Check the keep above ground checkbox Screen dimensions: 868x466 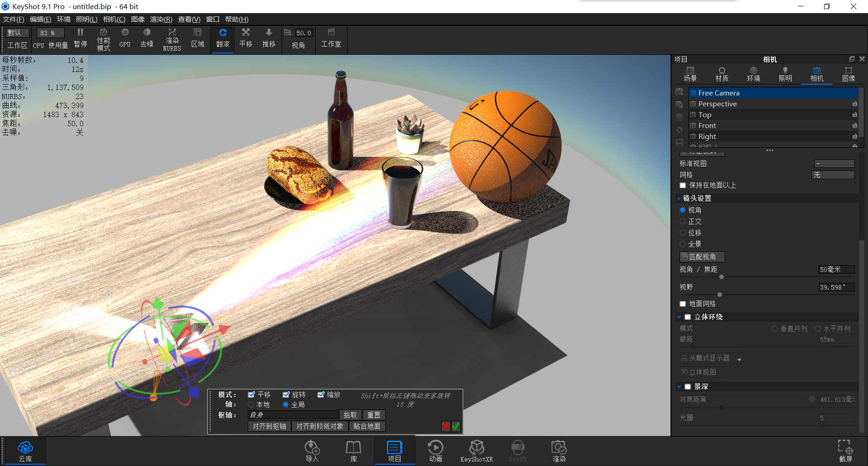click(683, 185)
